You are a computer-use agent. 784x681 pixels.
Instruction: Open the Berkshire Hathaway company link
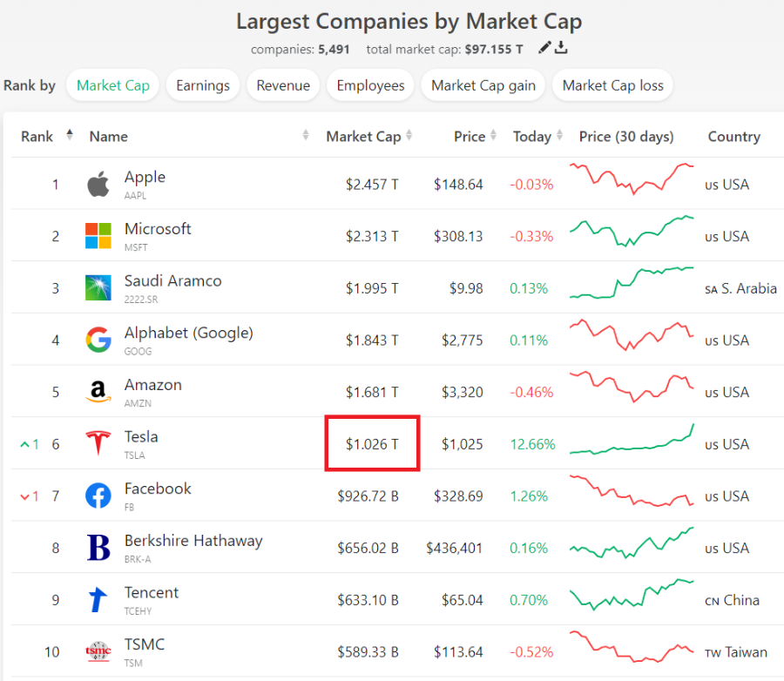click(193, 541)
